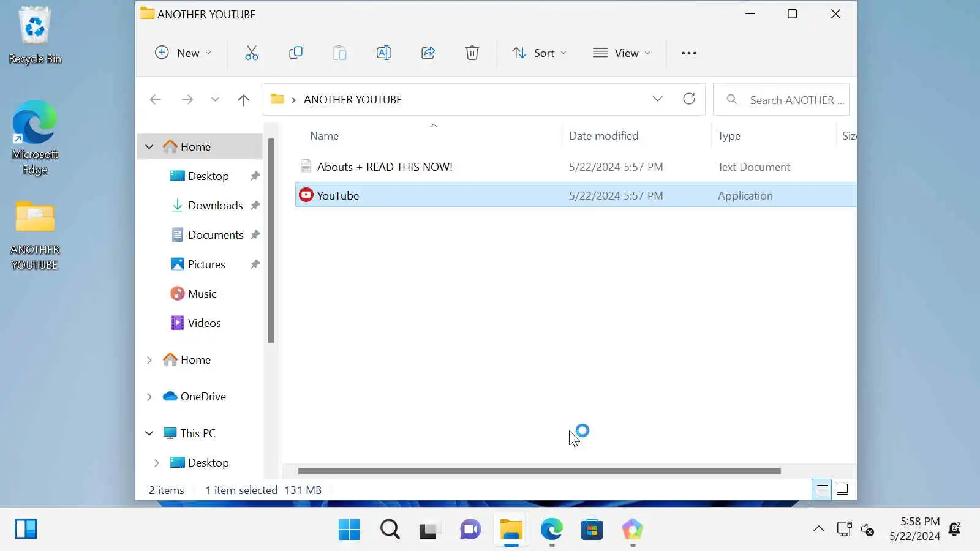Refresh the ANOTHER YOUTUBE folder view
The height and width of the screenshot is (551, 980).
coord(689,99)
